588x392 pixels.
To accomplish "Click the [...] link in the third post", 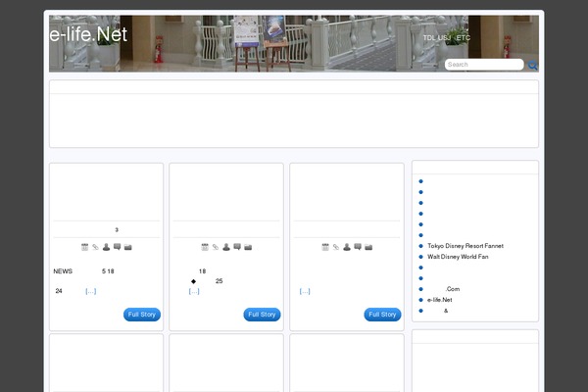I will pos(305,291).
